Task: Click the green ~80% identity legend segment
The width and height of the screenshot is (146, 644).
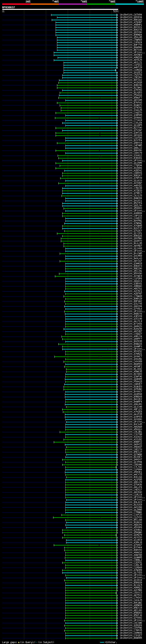Action: (101, 4)
